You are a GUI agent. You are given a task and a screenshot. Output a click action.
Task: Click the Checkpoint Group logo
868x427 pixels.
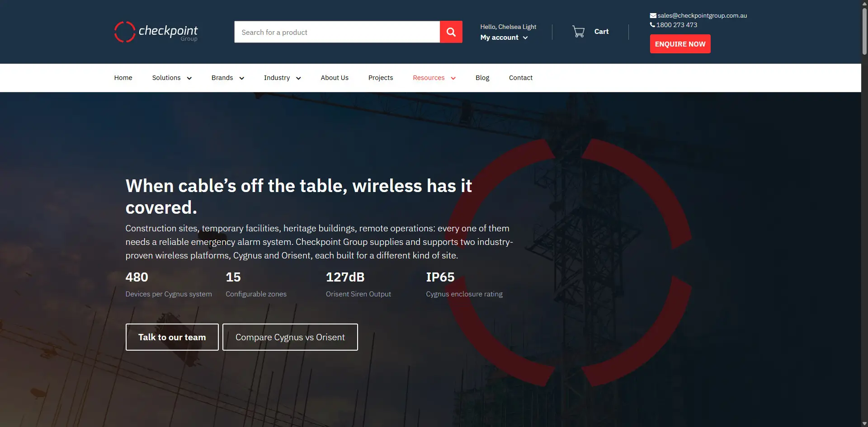click(x=156, y=32)
